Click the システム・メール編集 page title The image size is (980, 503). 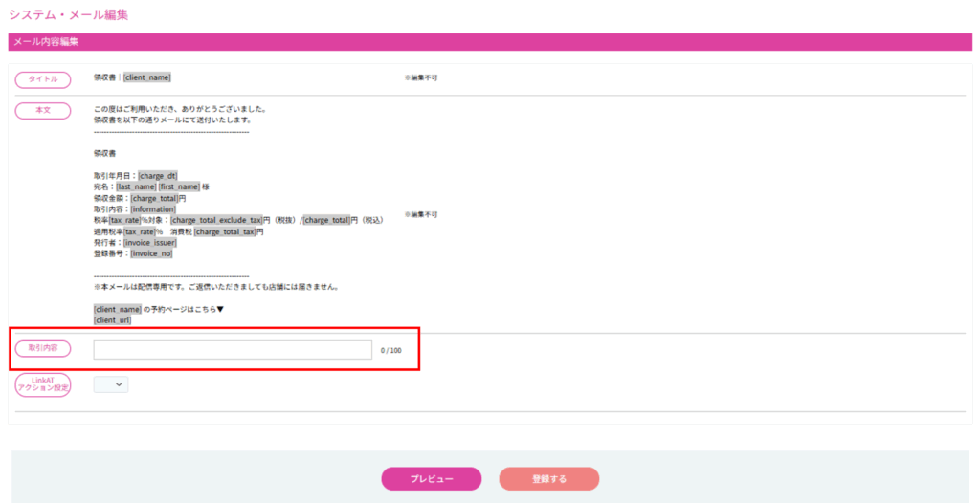(x=68, y=15)
